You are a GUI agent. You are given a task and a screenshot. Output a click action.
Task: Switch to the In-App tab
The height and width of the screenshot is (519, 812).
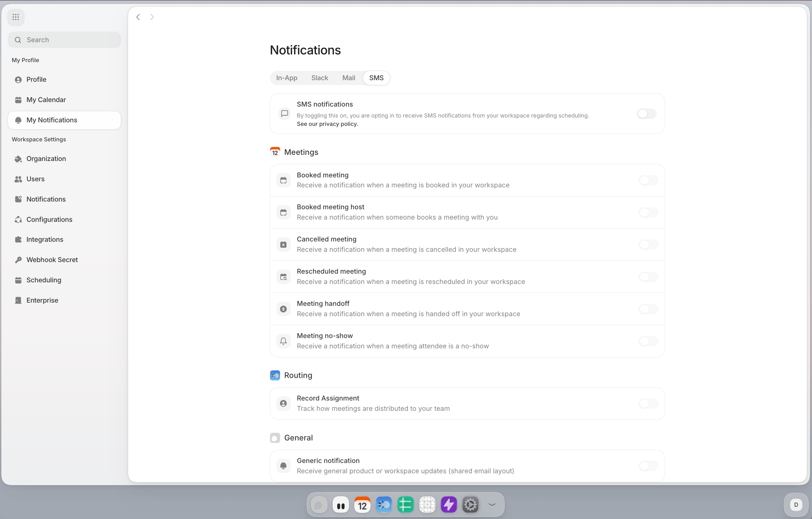pos(287,78)
